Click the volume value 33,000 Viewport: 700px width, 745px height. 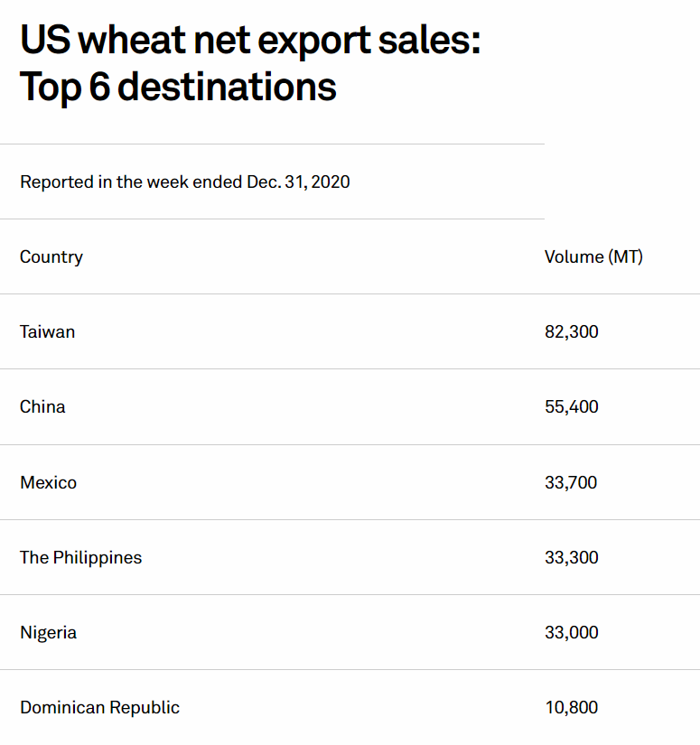572,632
